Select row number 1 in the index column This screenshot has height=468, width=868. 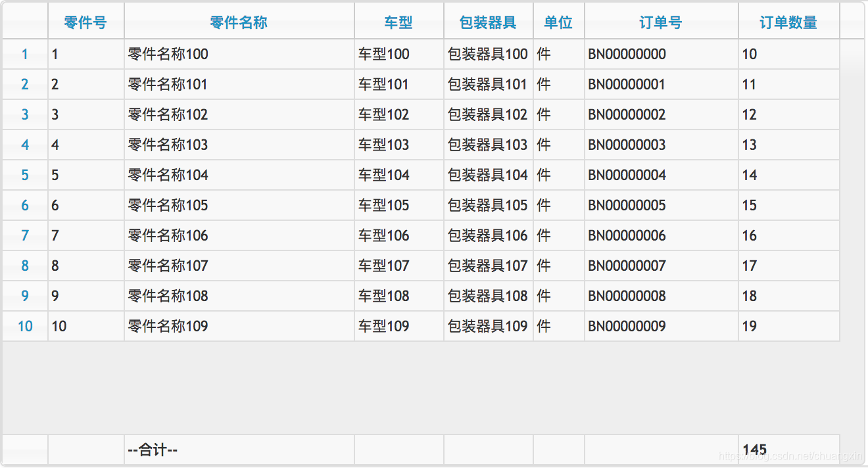coord(25,54)
